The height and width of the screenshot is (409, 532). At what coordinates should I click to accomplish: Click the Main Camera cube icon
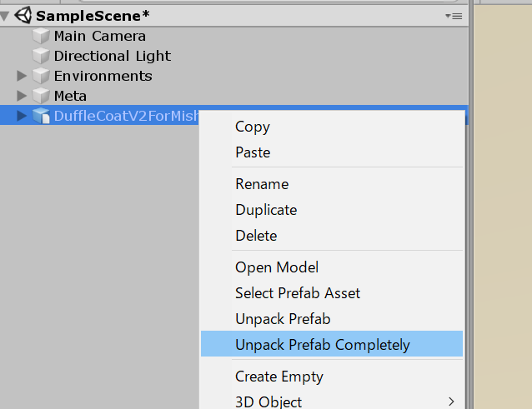tap(41, 36)
